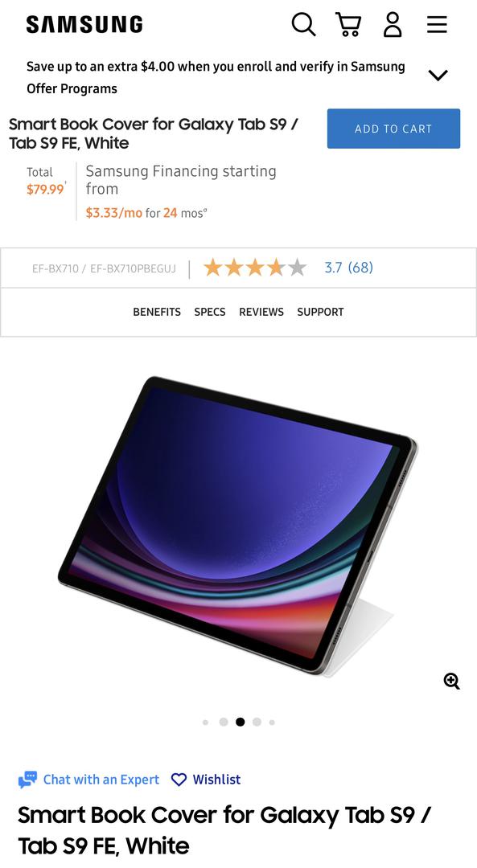Open the account profile icon
This screenshot has height=868, width=477.
[x=393, y=24]
